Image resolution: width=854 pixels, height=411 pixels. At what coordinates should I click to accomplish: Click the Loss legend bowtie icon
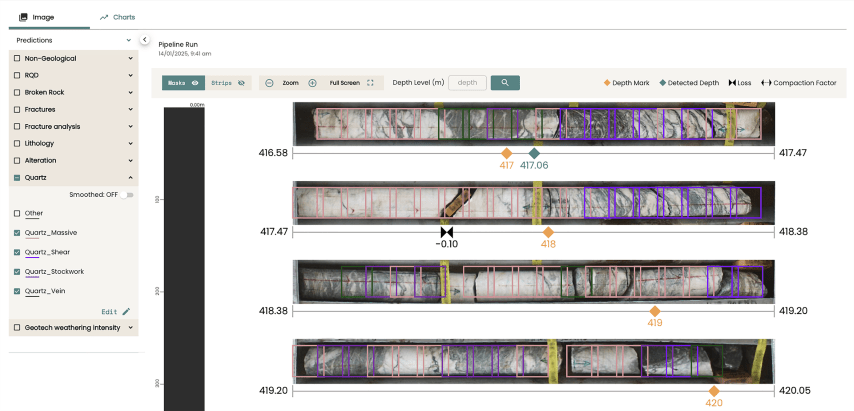732,83
